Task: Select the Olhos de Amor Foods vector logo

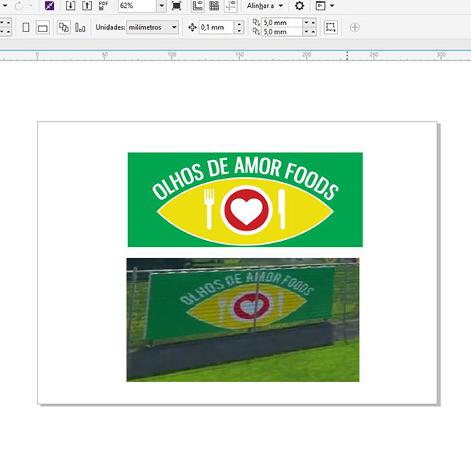Action: (x=245, y=199)
